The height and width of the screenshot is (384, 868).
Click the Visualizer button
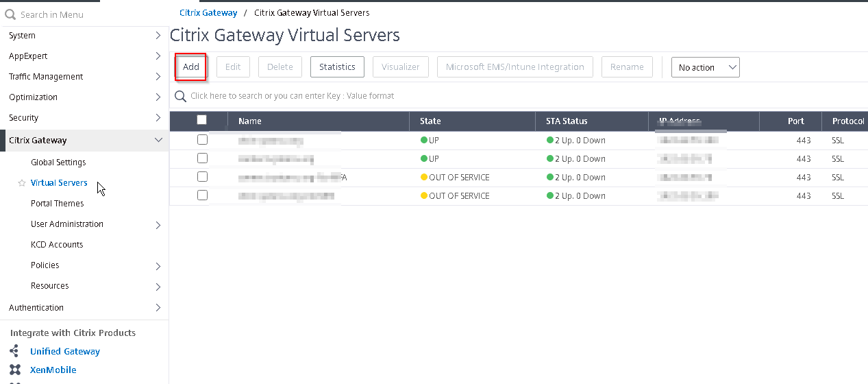point(401,67)
